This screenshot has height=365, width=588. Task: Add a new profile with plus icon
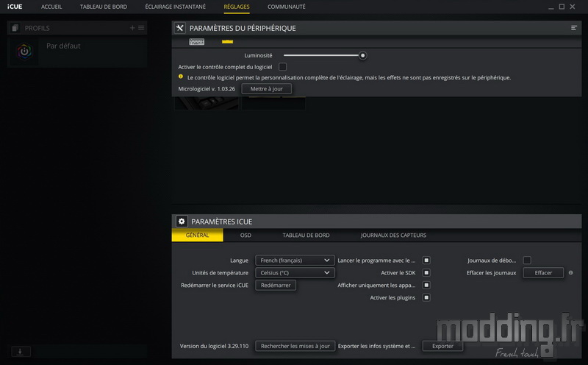[132, 28]
